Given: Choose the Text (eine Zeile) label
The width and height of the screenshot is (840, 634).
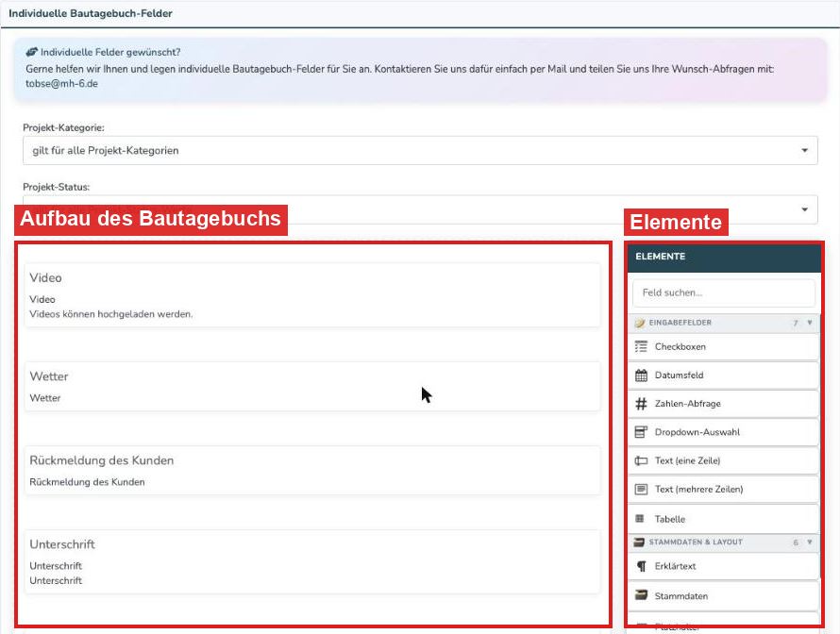Looking at the screenshot, I should pos(687,460).
